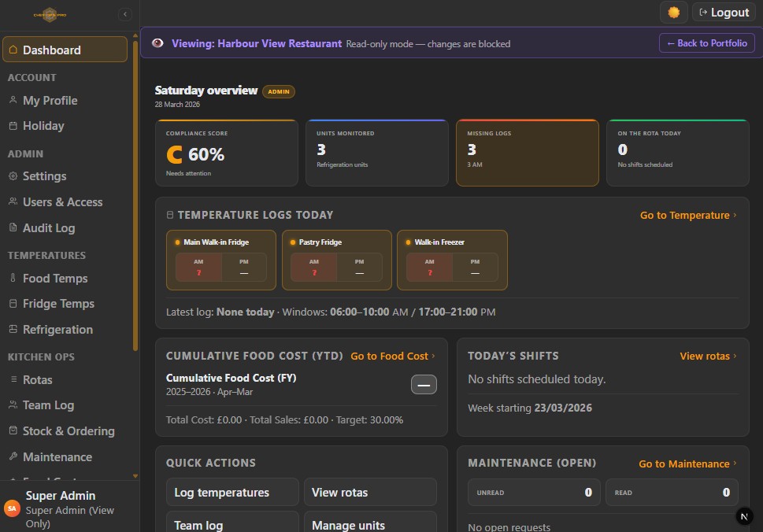Click the ADMIN badge next to Saturday overview
Viewport: 763px width, 532px height.
tap(278, 91)
